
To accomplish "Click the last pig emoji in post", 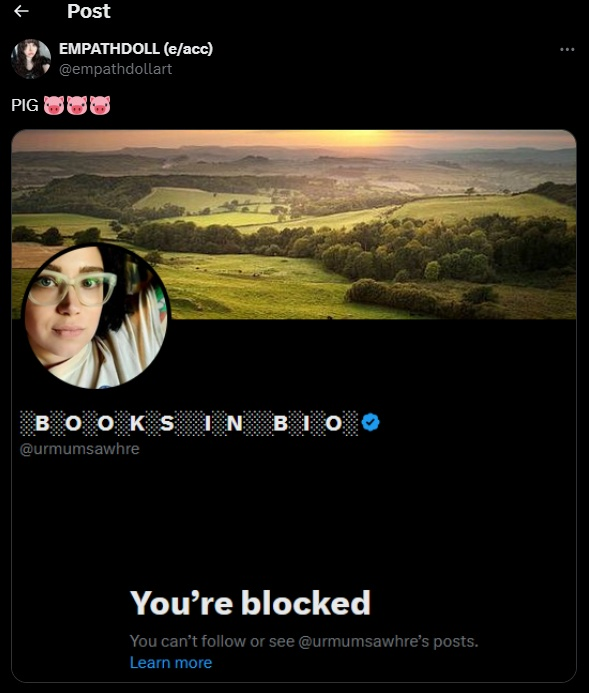I will [100, 105].
